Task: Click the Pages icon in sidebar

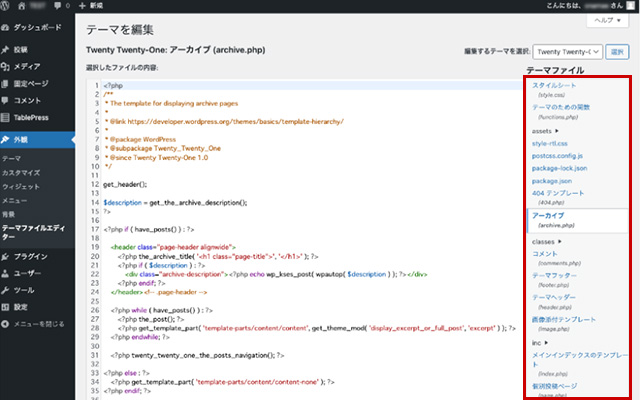Action: (x=5, y=84)
